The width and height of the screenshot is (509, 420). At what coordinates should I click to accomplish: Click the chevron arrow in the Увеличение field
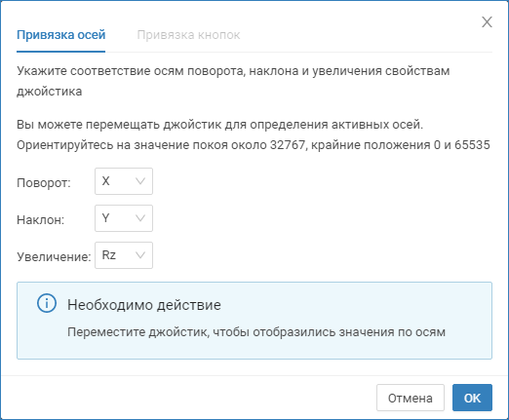(x=140, y=255)
